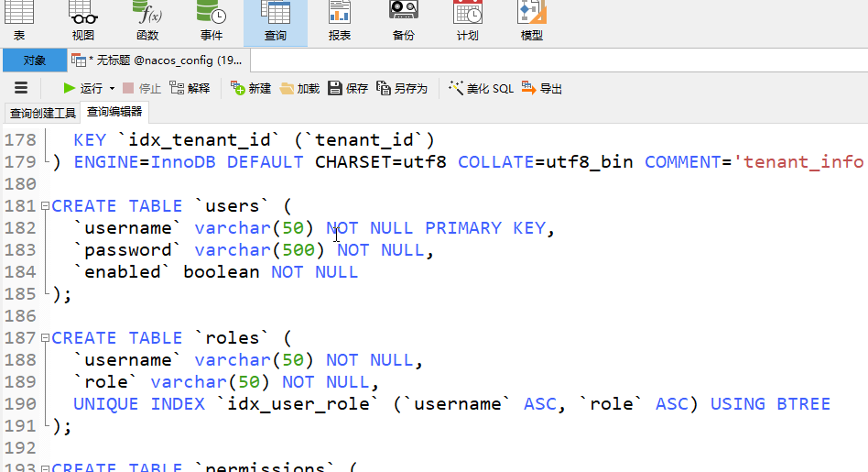Click 另存为 to save as
Image resolution: width=868 pixels, height=472 pixels.
click(x=402, y=88)
